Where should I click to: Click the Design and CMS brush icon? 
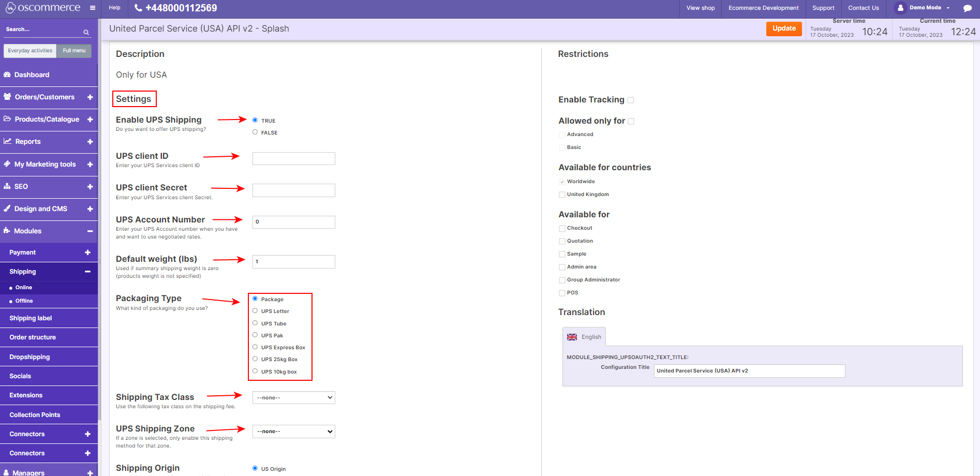[7, 209]
